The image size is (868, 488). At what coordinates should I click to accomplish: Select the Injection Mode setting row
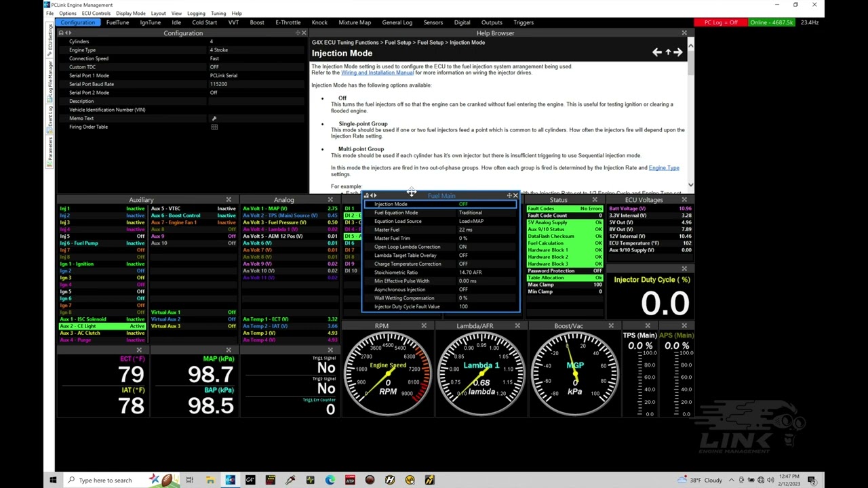click(x=441, y=204)
